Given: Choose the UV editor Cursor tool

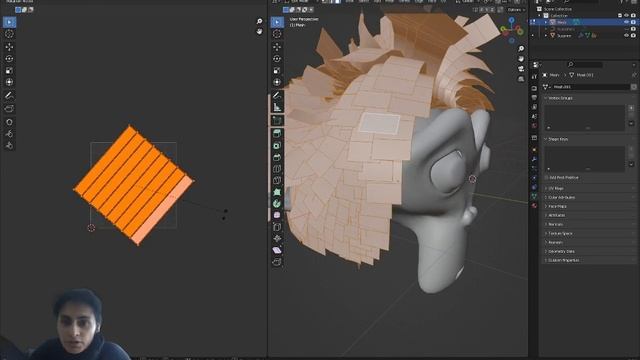Looking at the screenshot, I should tap(9, 34).
